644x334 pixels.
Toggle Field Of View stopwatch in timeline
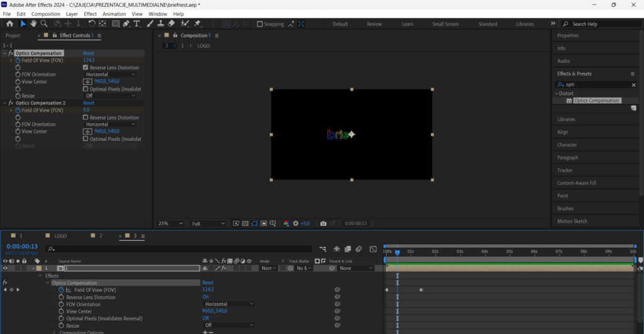coord(61,289)
